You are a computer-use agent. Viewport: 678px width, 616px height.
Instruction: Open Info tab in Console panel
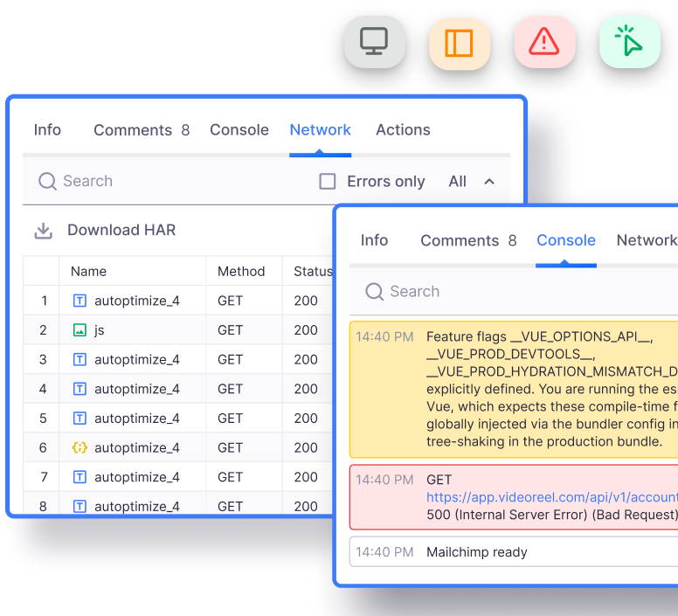pyautogui.click(x=374, y=240)
